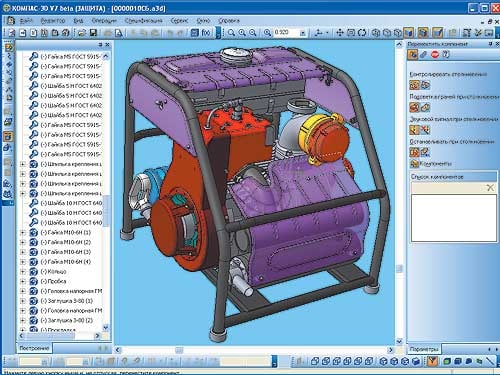Enable stop on collision toggle button
The image size is (500, 375).
click(414, 152)
